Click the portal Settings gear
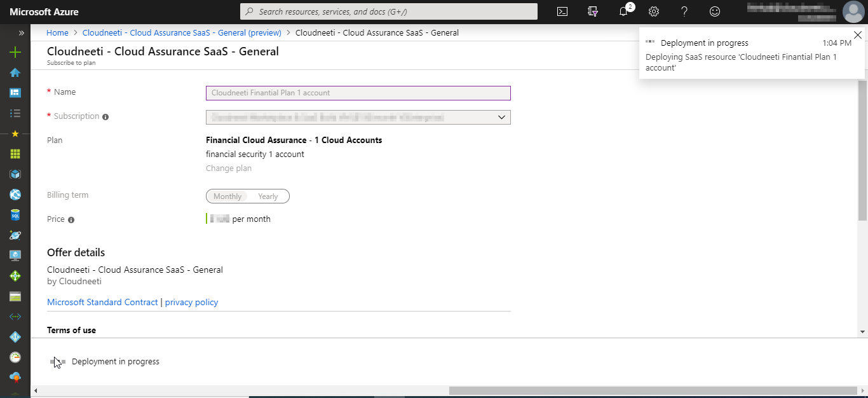Screen dimensions: 868x398 [653, 11]
